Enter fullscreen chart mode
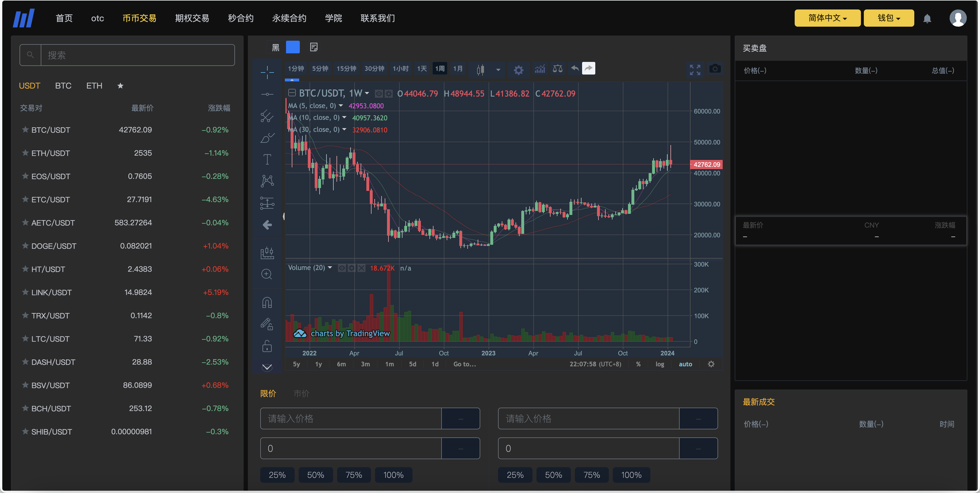Screen dimensions: 980x493 click(695, 70)
